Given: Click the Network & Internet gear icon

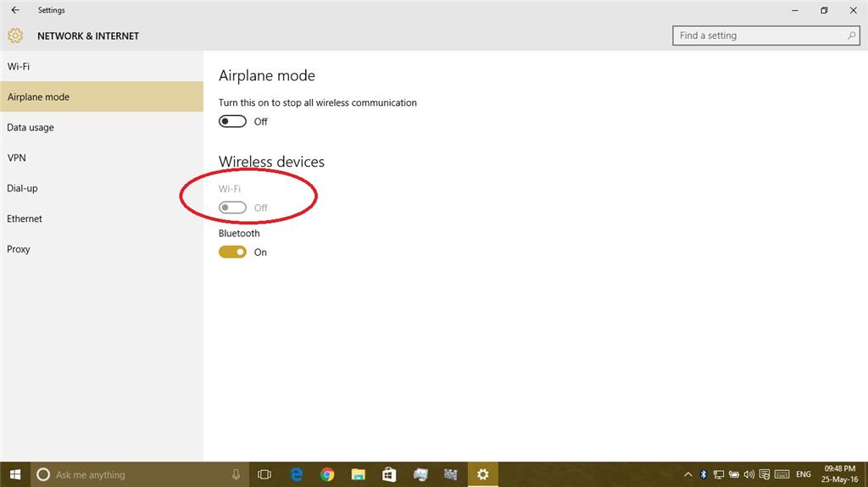Looking at the screenshot, I should pyautogui.click(x=15, y=36).
